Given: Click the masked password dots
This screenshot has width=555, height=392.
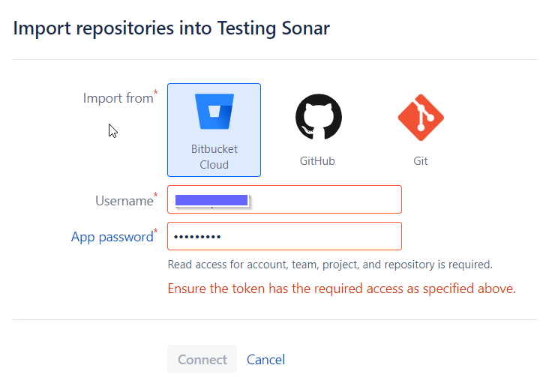Looking at the screenshot, I should pos(197,237).
